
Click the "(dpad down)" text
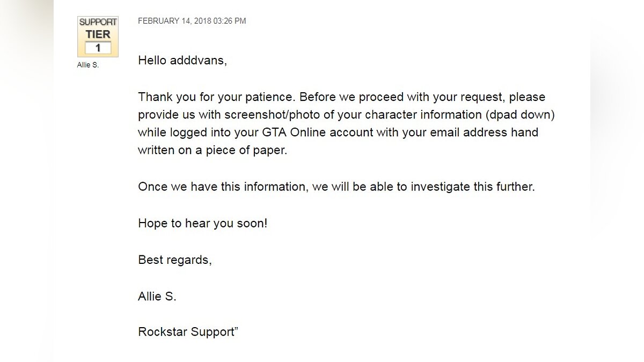[509, 115]
